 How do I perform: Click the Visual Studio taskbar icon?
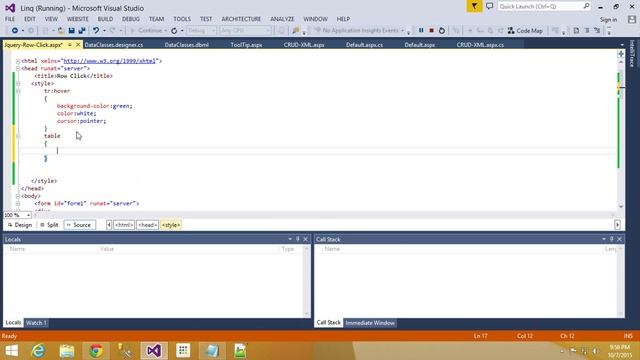click(154, 351)
